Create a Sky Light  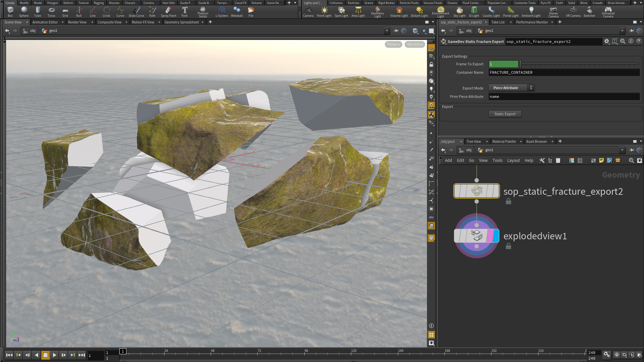(x=459, y=12)
